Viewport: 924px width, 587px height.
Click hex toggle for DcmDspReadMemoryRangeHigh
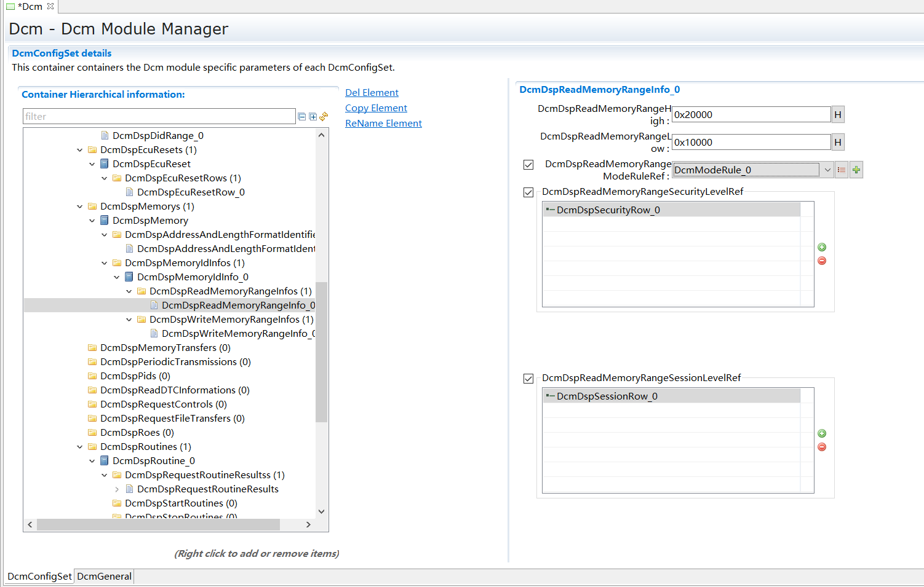coord(837,114)
